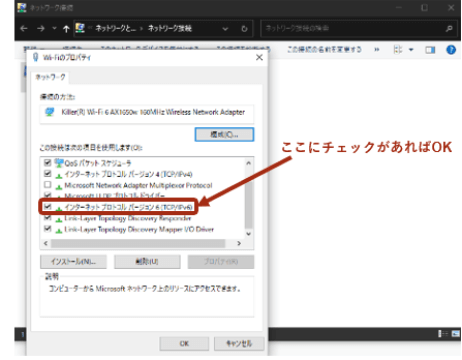Click the キャンセル cancel button
Image resolution: width=462 pixels, height=360 pixels.
(x=239, y=343)
